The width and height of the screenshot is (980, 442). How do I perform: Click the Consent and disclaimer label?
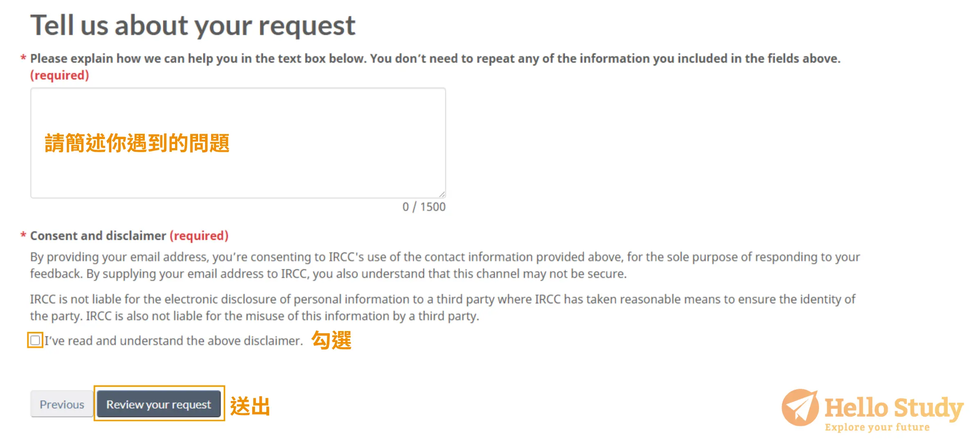point(98,236)
